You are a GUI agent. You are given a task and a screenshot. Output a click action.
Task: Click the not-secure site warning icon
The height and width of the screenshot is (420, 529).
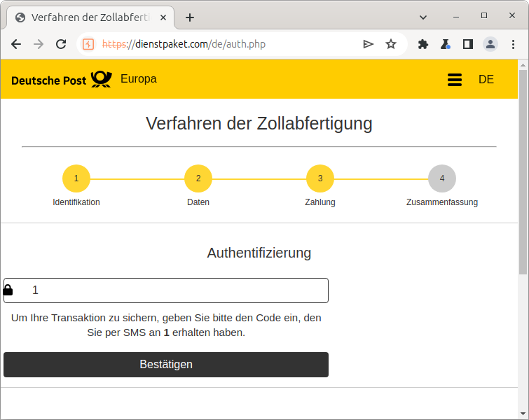pyautogui.click(x=88, y=44)
